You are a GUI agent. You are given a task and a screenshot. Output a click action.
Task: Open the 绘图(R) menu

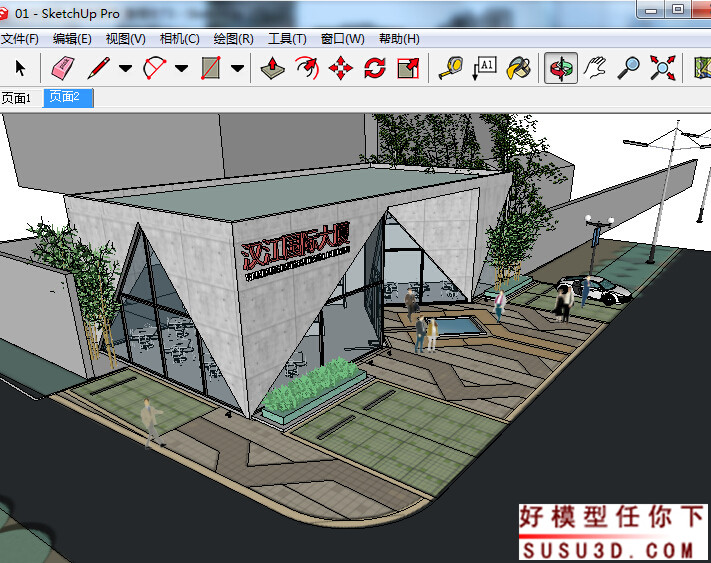[x=234, y=39]
